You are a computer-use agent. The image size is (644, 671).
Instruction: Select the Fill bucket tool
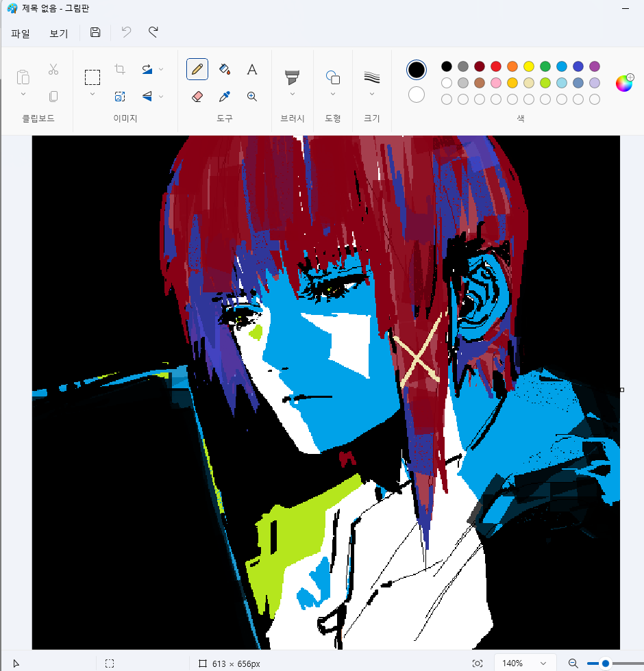pyautogui.click(x=225, y=69)
